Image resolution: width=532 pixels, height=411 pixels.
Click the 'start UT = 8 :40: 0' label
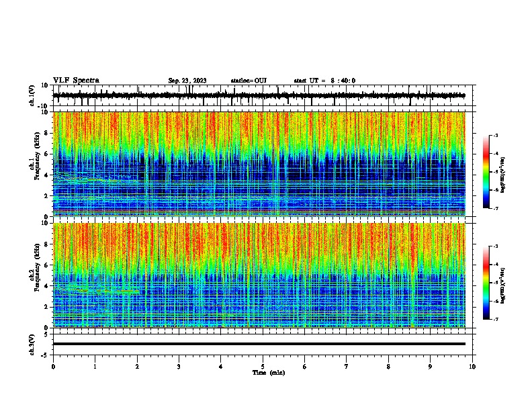click(x=324, y=81)
